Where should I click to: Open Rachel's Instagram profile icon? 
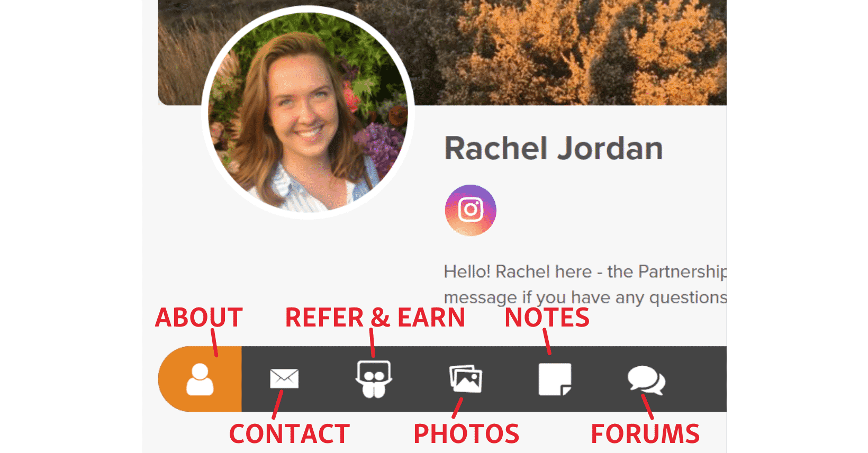471,210
